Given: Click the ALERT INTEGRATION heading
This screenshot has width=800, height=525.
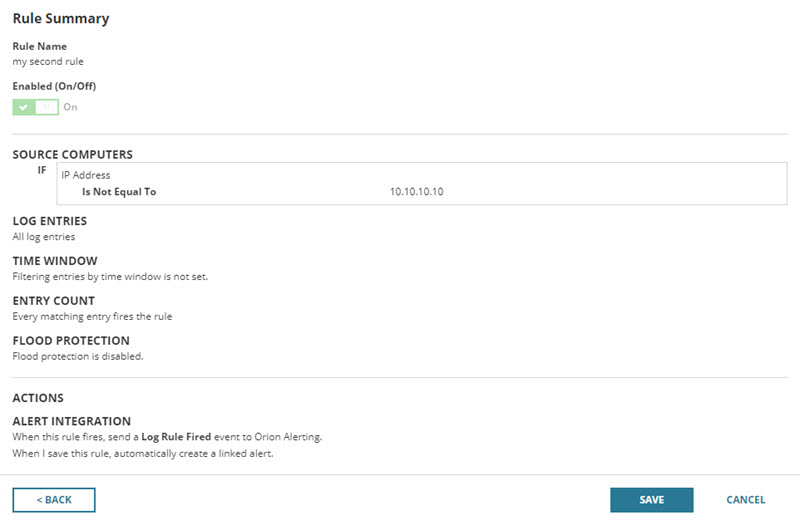Looking at the screenshot, I should [x=71, y=422].
